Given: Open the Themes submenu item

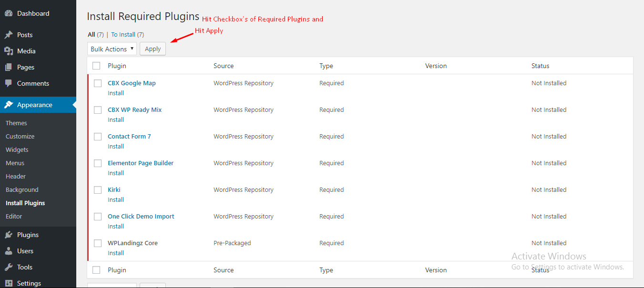Looking at the screenshot, I should tap(16, 123).
